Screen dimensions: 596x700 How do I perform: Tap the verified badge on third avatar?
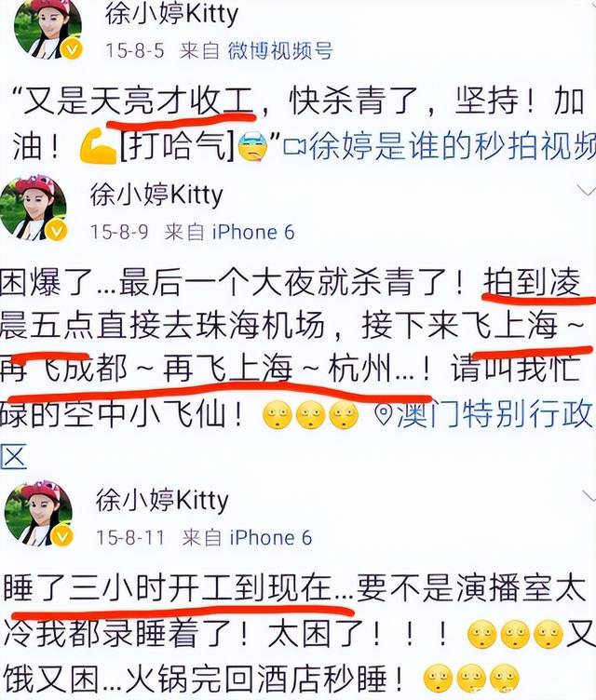click(x=61, y=535)
